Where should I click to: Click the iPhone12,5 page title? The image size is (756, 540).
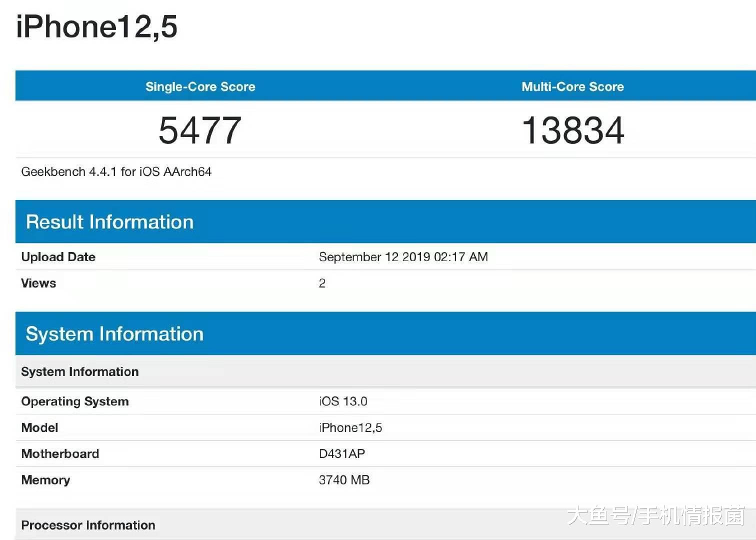[96, 27]
